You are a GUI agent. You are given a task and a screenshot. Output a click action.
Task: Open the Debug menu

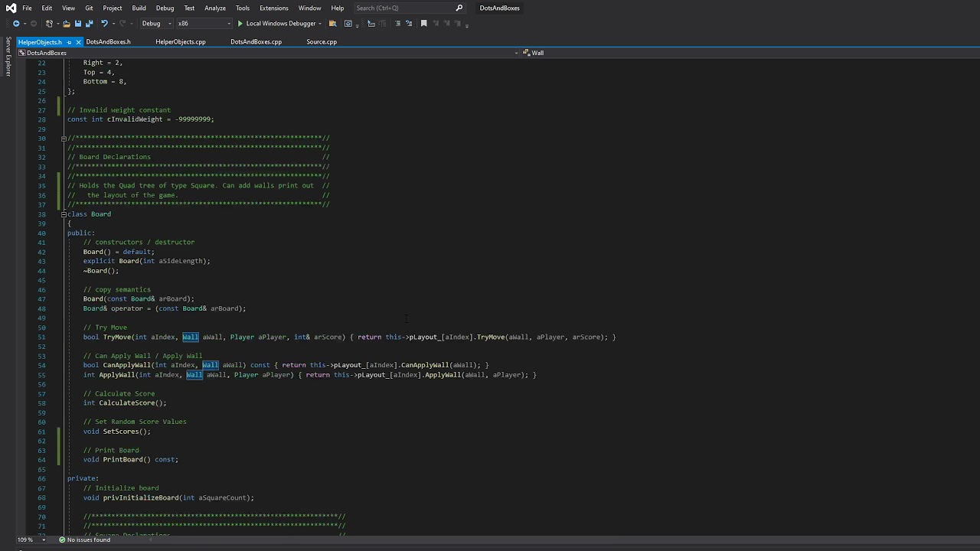(x=165, y=8)
